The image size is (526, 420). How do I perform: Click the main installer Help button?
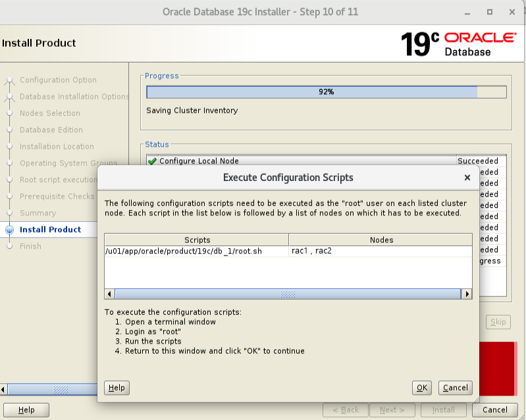click(26, 409)
